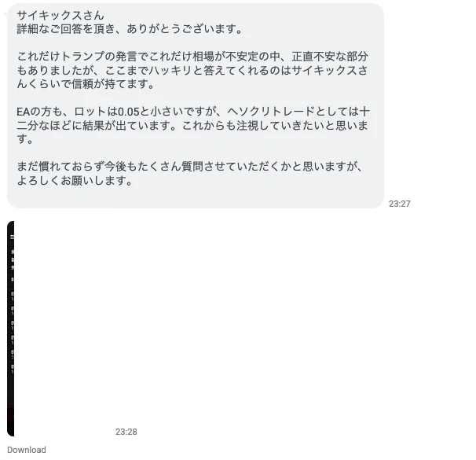Click the Download link below the image
476x460 pixels.
(x=27, y=450)
